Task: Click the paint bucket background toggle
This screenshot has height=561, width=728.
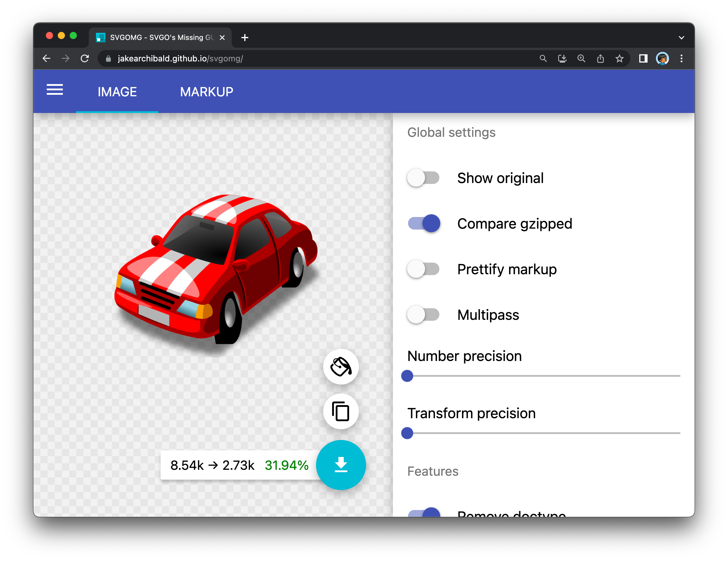Action: point(341,367)
